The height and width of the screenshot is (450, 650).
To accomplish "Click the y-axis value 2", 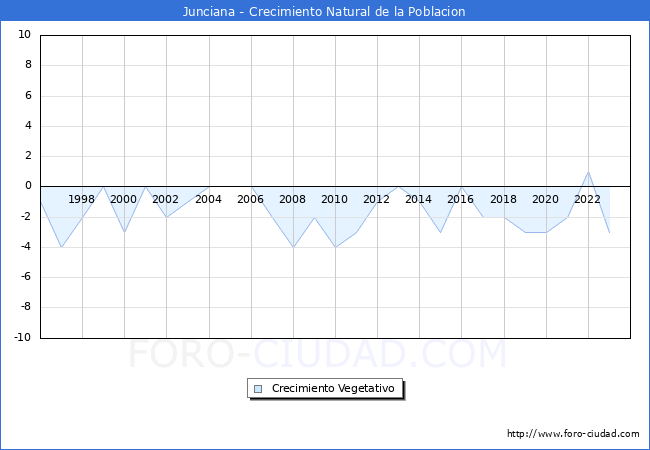I will click(x=28, y=156).
